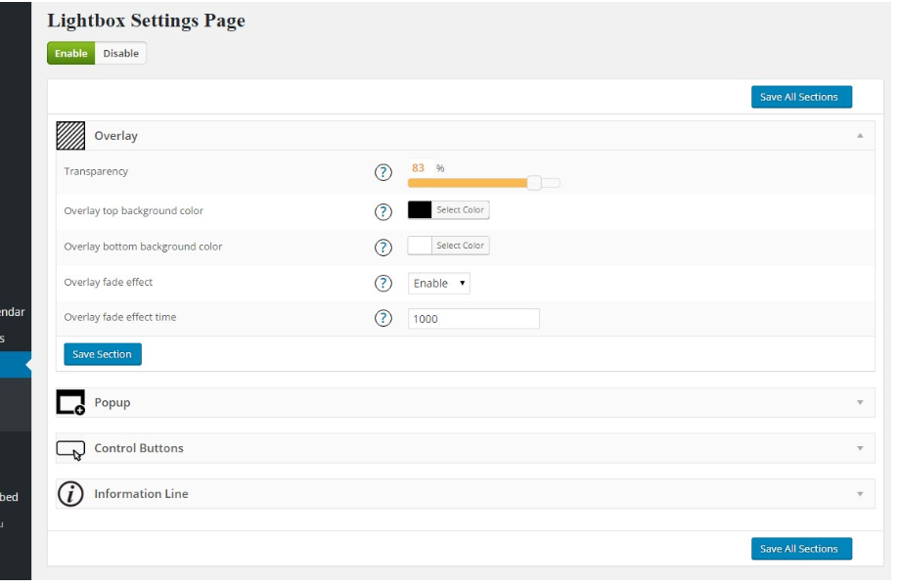
Task: Expand the Information Line section arrow
Action: [860, 494]
